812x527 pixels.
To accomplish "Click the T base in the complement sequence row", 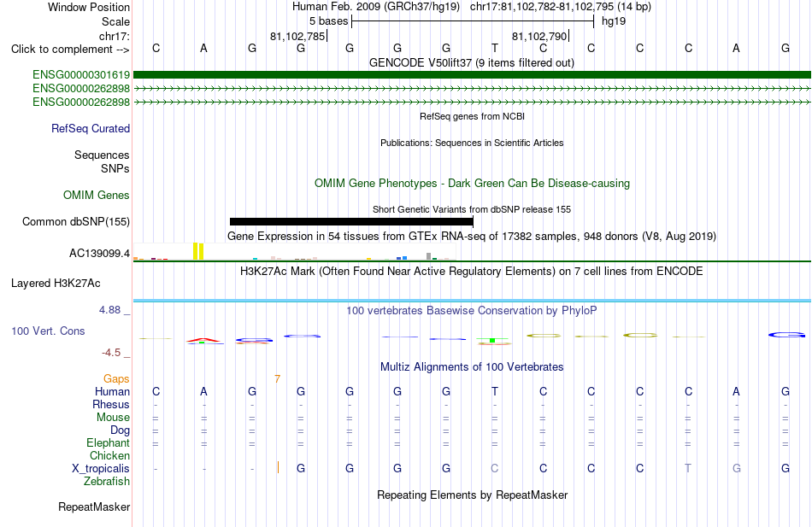I will pos(495,49).
